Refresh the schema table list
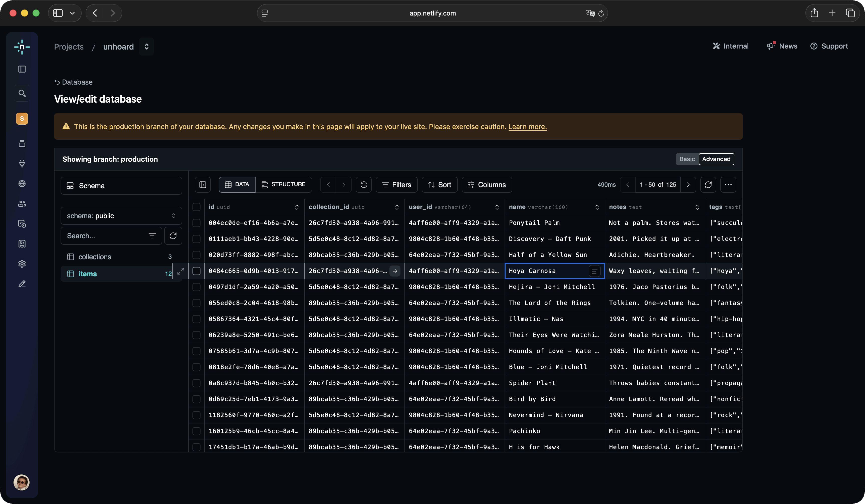Image resolution: width=865 pixels, height=504 pixels. click(x=173, y=236)
